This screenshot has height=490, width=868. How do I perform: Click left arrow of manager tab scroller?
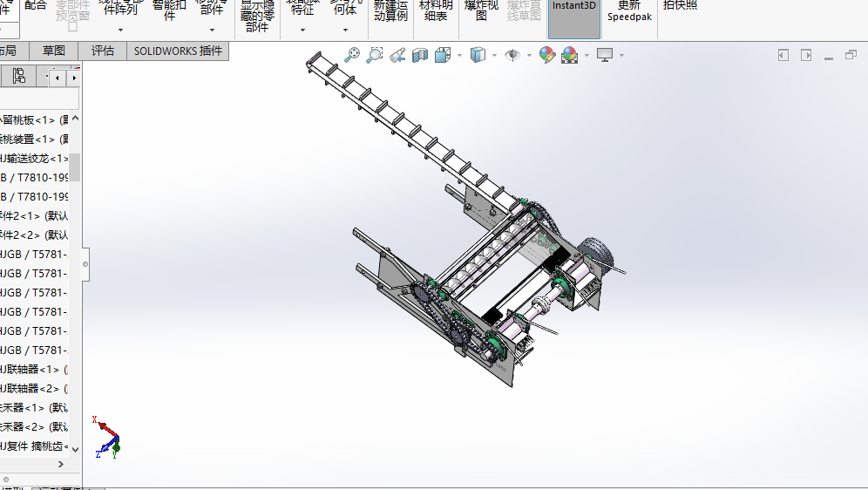pyautogui.click(x=58, y=78)
